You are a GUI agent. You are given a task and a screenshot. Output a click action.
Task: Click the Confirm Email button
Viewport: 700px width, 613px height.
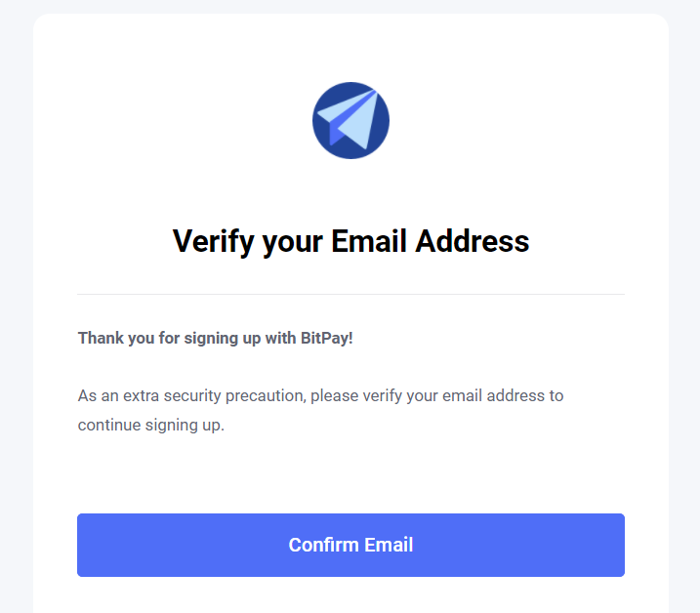coord(350,545)
